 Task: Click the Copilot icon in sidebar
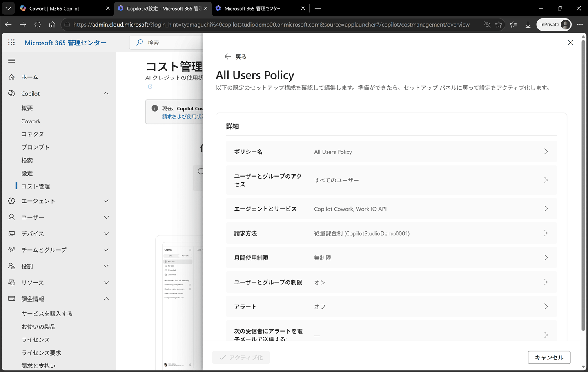pos(12,93)
